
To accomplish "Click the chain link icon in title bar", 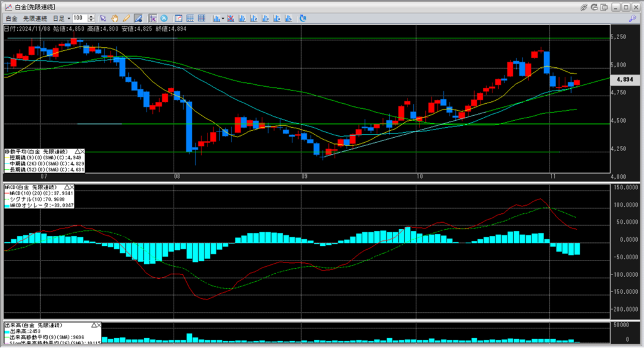I will 584,7.
